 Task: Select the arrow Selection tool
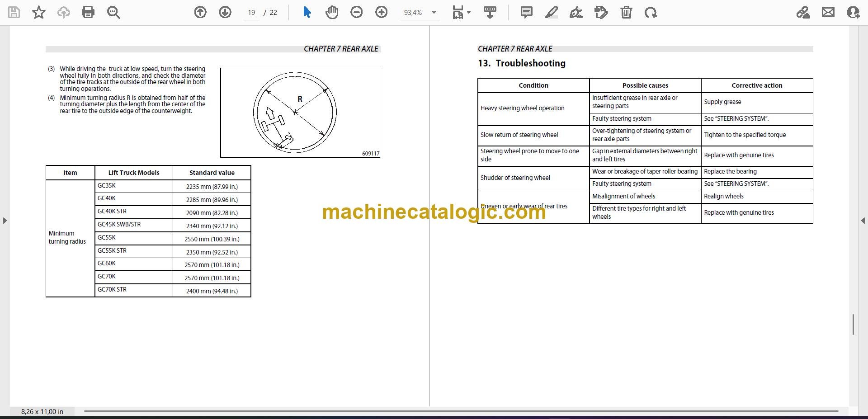307,12
